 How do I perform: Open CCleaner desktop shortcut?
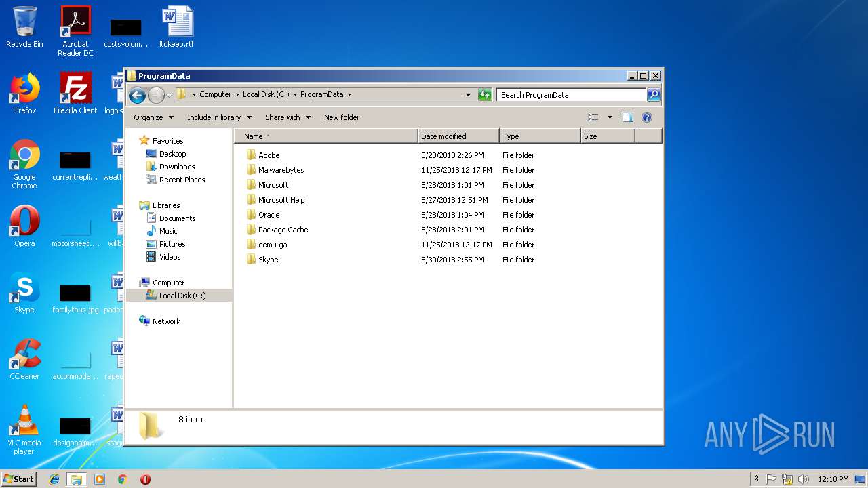tap(24, 359)
